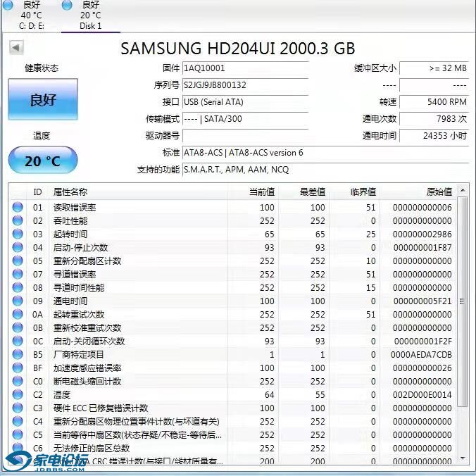This screenshot has width=476, height=476.
Task: Click the status icon for 读取错误率 row
Action: pyautogui.click(x=18, y=207)
